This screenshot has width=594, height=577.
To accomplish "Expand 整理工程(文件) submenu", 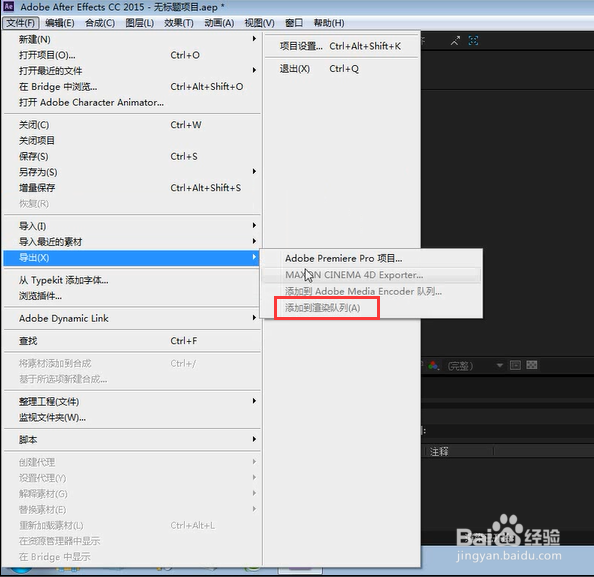I will click(x=132, y=401).
